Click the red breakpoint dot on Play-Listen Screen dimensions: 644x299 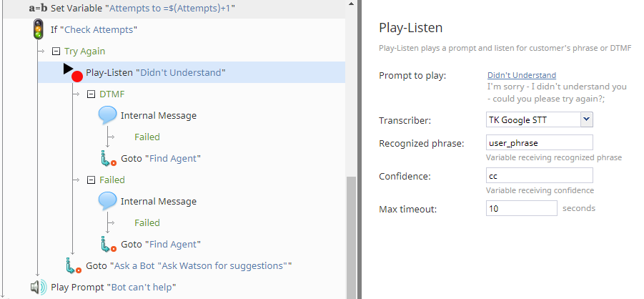[77, 76]
